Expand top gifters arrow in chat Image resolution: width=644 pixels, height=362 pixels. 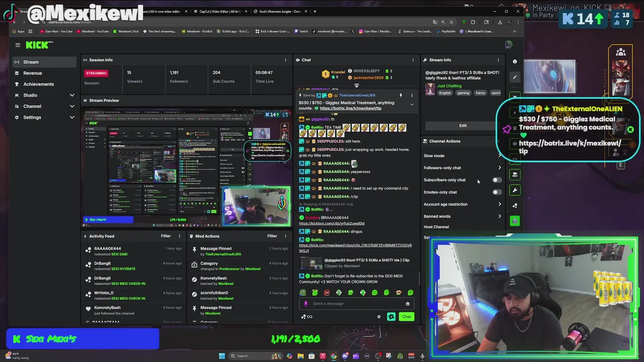[x=357, y=85]
